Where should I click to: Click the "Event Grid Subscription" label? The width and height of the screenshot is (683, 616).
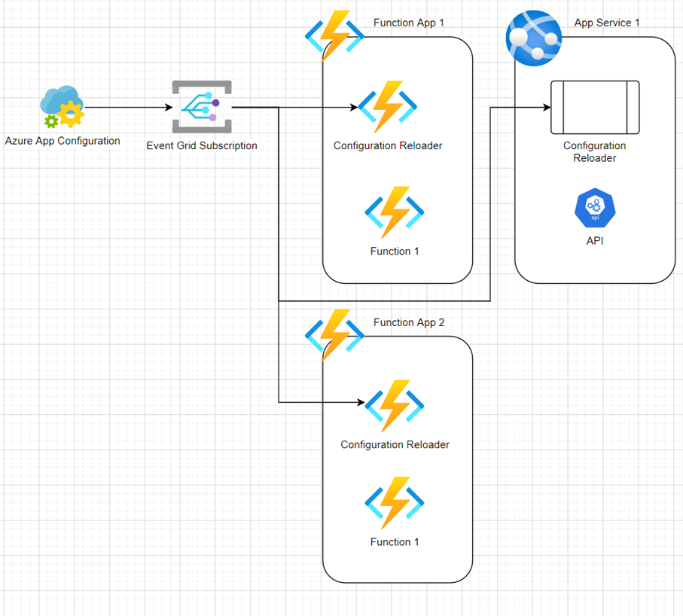coord(202,145)
